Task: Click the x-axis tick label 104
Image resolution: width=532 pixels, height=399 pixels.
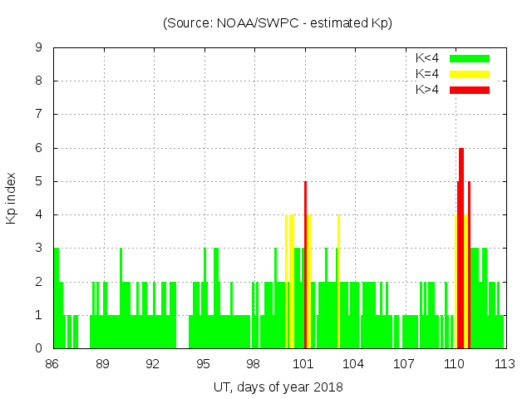Action: tap(353, 364)
